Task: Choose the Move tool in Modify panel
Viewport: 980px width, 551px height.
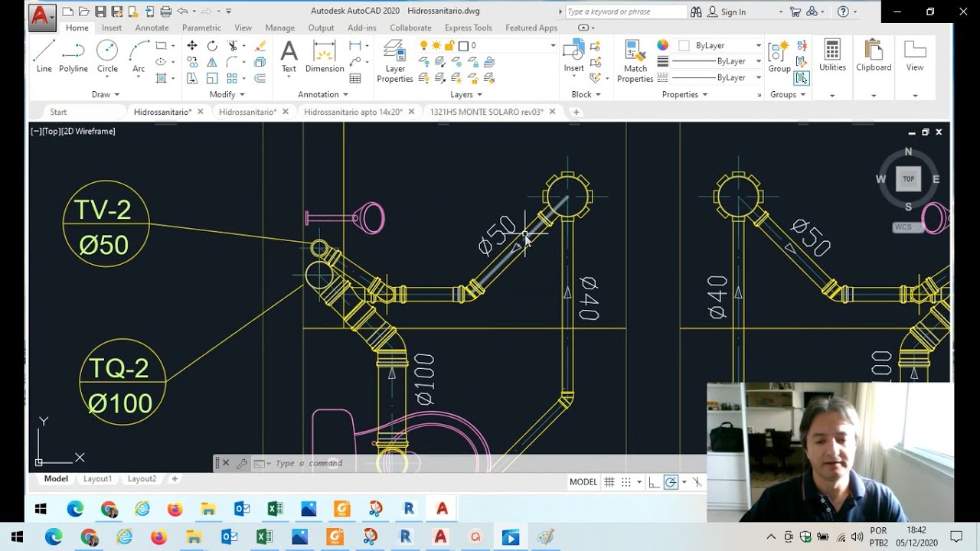Action: [x=192, y=46]
